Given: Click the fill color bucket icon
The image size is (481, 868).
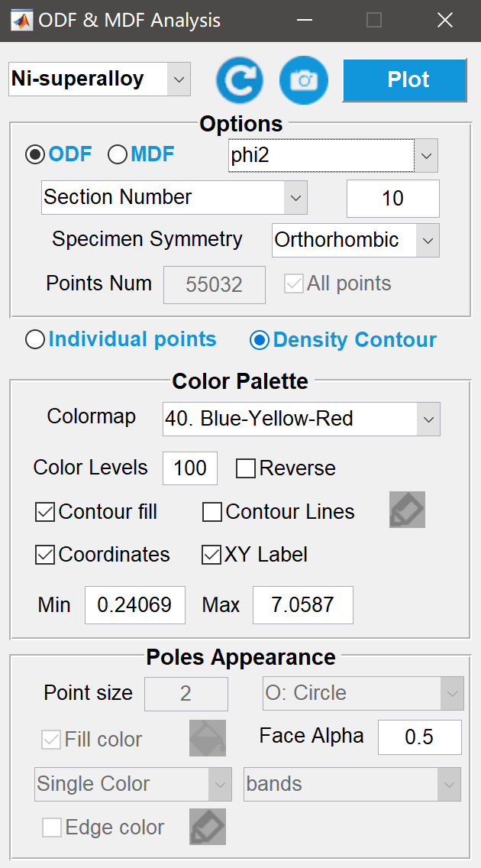Looking at the screenshot, I should [208, 738].
